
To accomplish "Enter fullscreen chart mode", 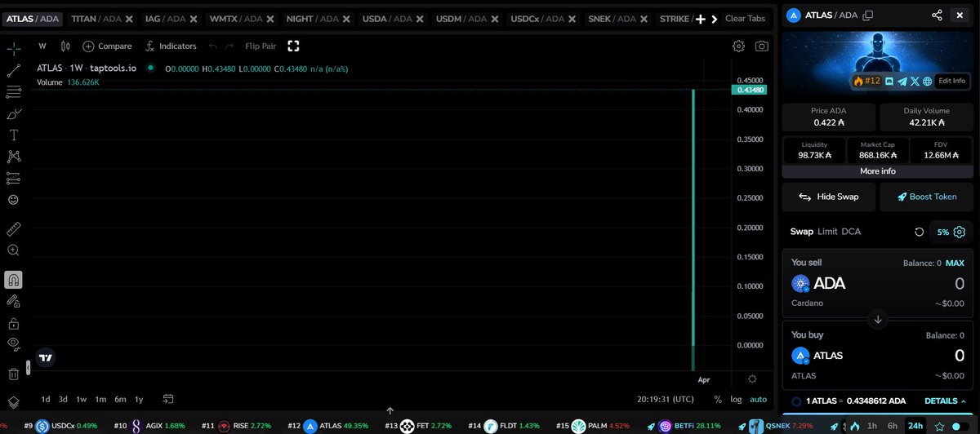I will [x=294, y=46].
